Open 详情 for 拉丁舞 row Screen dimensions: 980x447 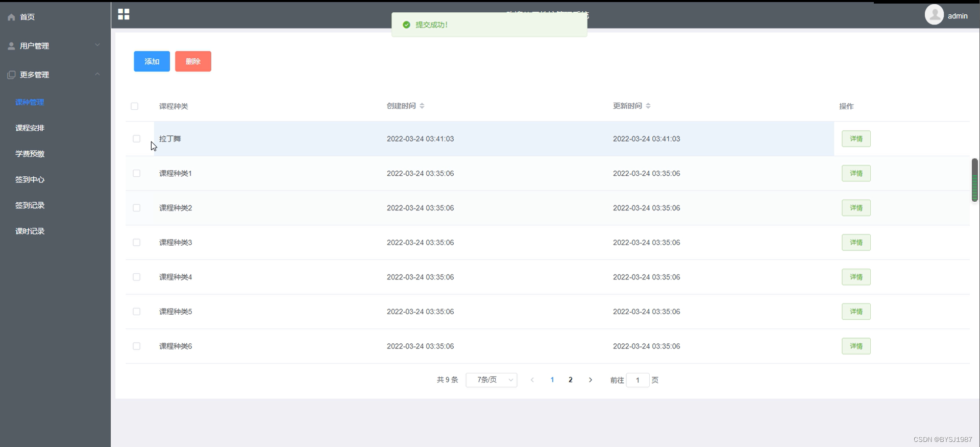pos(856,139)
